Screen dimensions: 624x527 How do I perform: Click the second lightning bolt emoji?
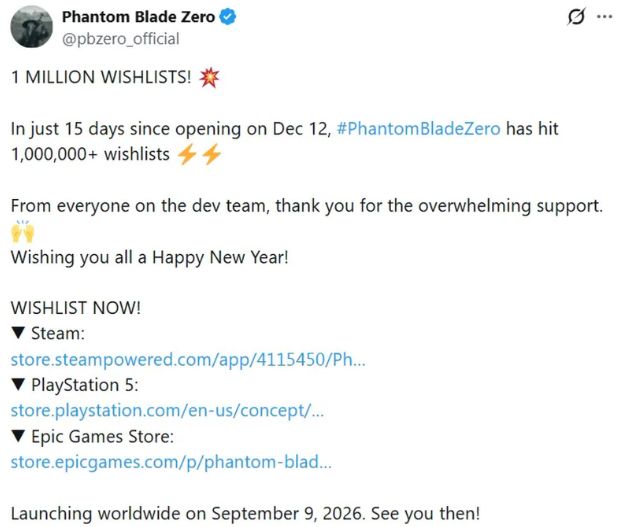click(x=212, y=154)
